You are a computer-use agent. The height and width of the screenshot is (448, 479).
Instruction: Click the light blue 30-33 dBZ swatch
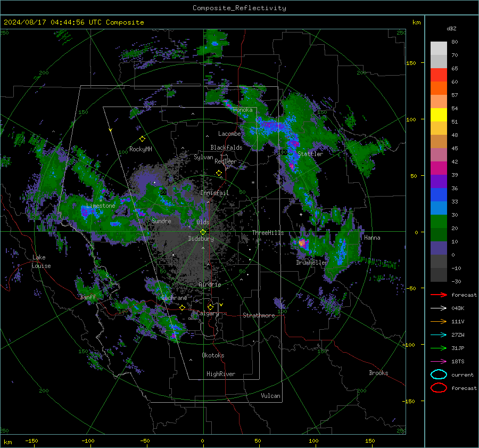tap(439, 208)
